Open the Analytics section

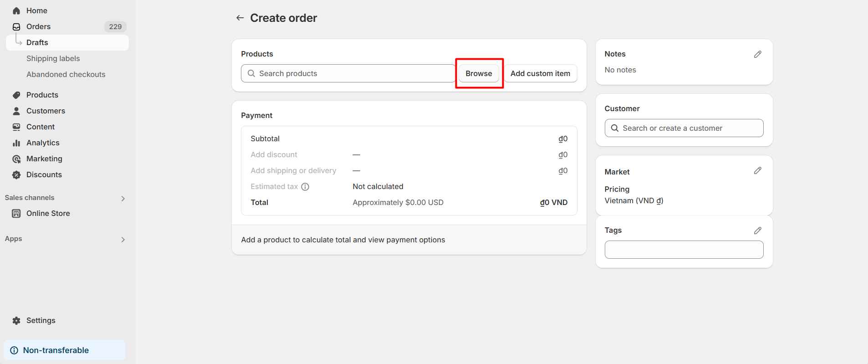[43, 143]
